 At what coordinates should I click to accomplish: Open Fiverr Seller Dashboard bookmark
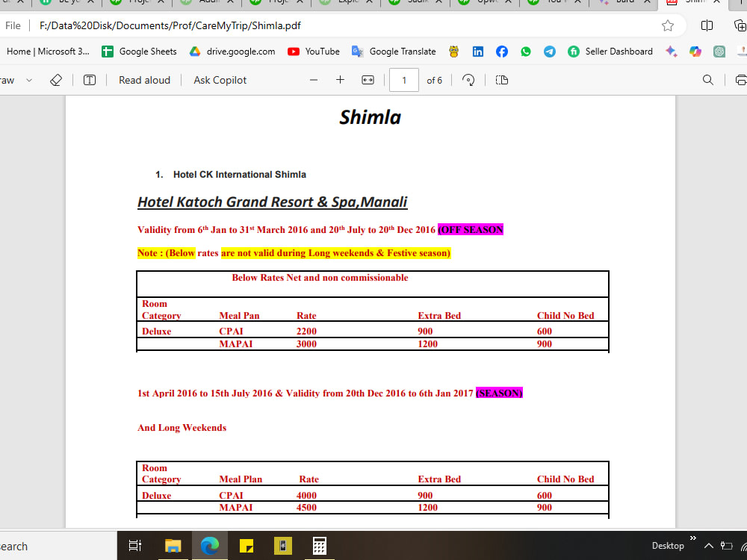610,52
